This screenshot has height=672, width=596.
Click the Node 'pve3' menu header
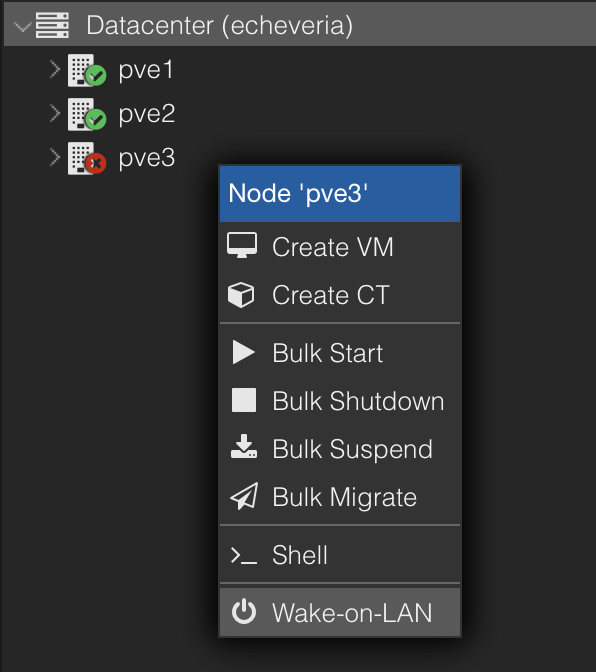tap(340, 194)
